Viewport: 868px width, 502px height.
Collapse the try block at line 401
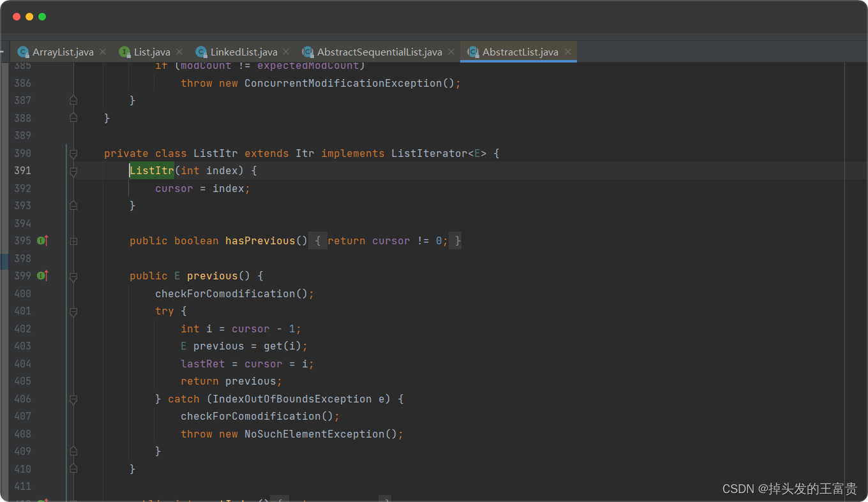tap(73, 312)
